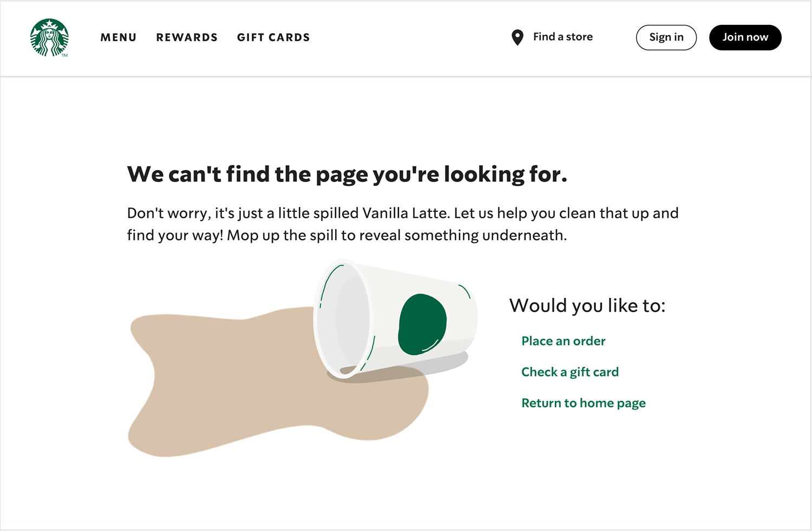Click the "Would you like to:" heading

point(587,306)
